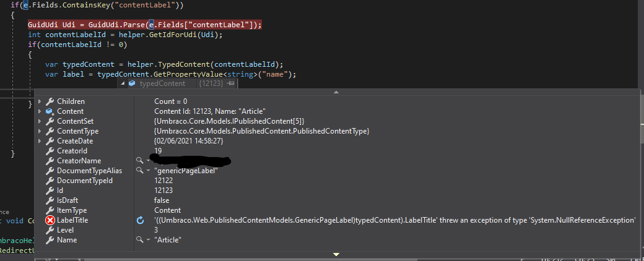Screen dimensions: 644x261
Task: Expand the Children property node
Action: click(40, 101)
